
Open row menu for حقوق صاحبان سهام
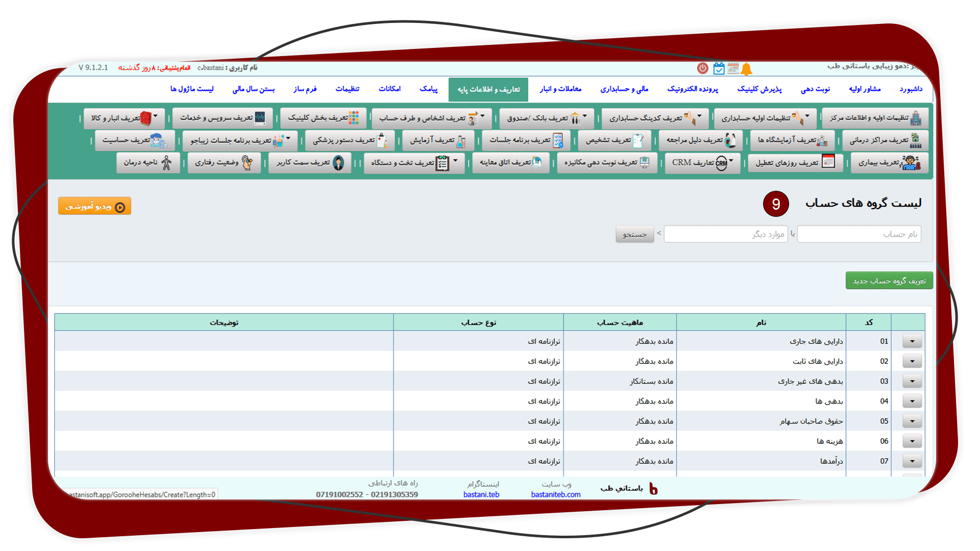pos(912,421)
